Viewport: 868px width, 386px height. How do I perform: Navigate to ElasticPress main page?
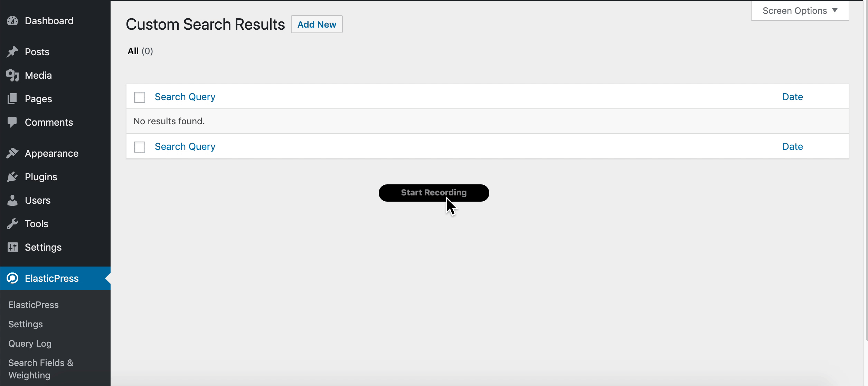[33, 305]
